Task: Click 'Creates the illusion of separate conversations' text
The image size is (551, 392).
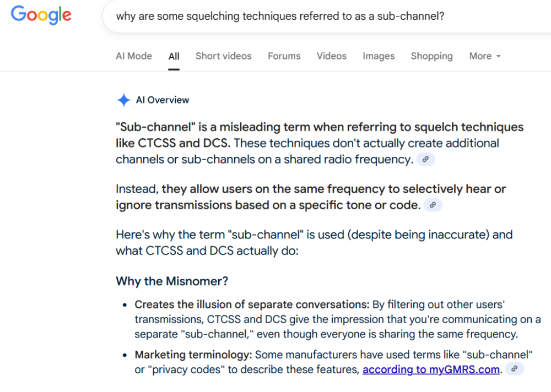Action: click(252, 304)
